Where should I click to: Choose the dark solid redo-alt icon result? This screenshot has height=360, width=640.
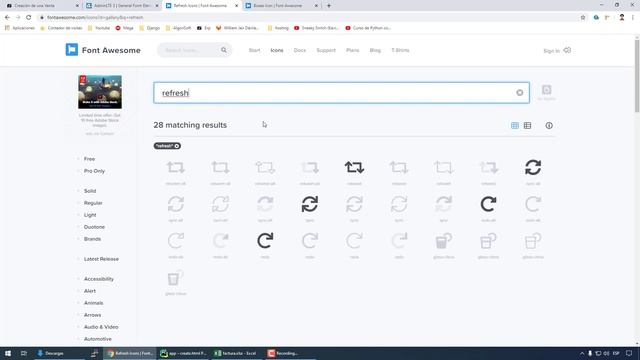click(488, 204)
